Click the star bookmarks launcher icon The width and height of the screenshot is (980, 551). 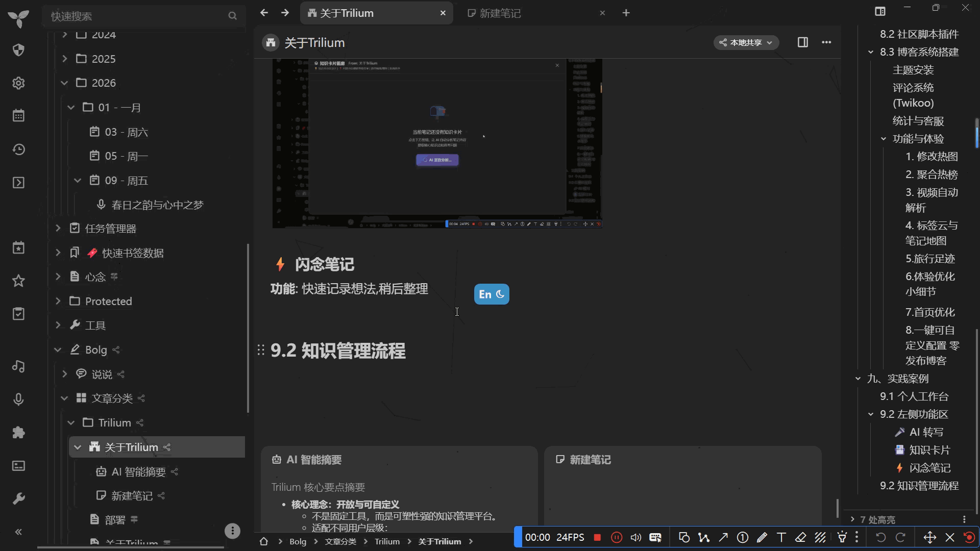click(18, 281)
